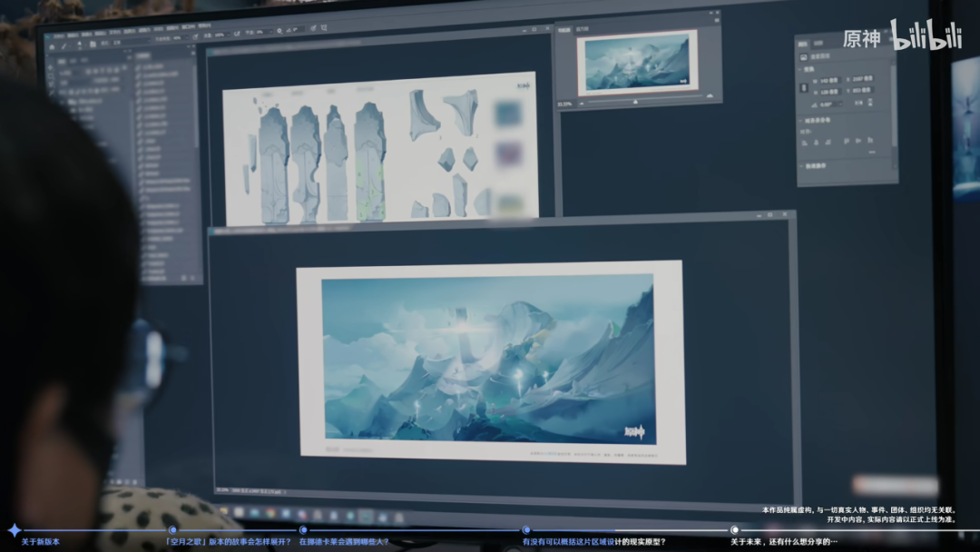Screen dimensions: 980x552
Task: Jump to chapter 关于新版本
Action: [x=41, y=542]
